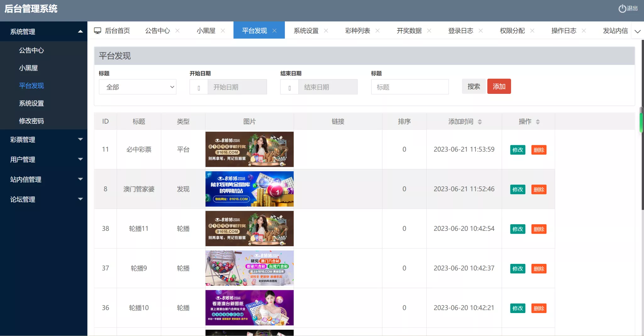Viewport: 644px width, 336px height.
Task: Click the 搜索 search button
Action: [474, 86]
